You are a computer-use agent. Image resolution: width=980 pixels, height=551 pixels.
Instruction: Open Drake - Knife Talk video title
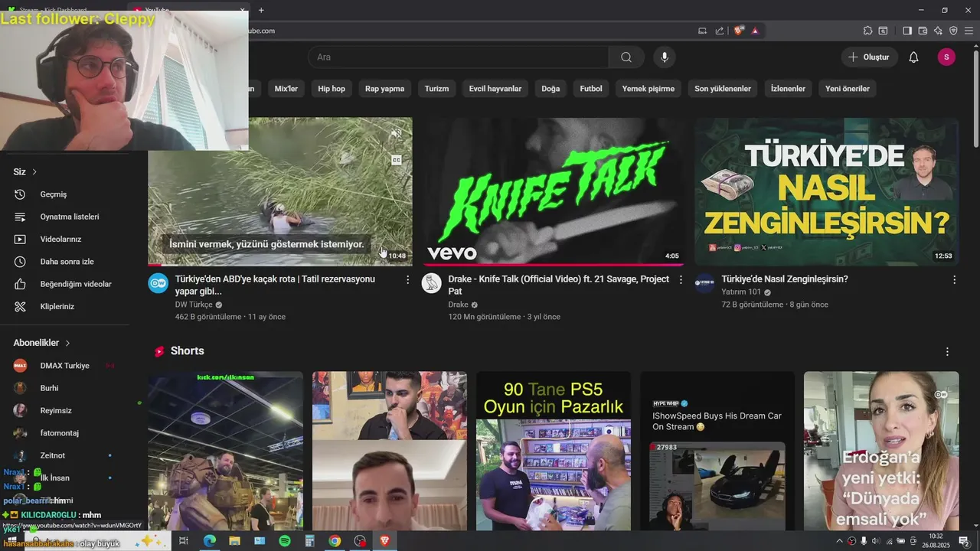pyautogui.click(x=558, y=285)
